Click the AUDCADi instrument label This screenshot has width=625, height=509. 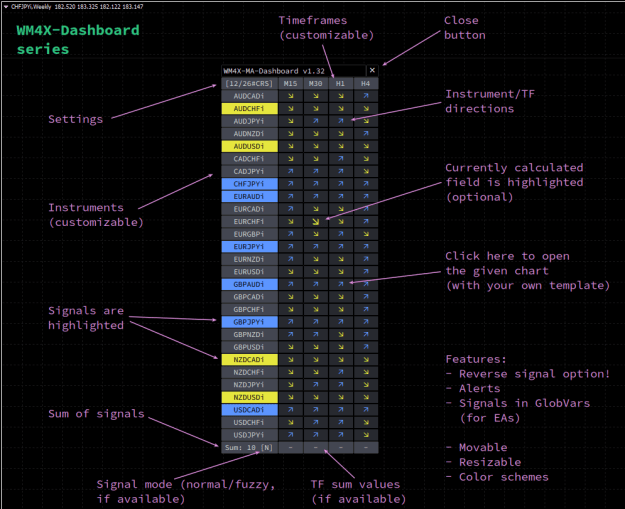pos(250,96)
